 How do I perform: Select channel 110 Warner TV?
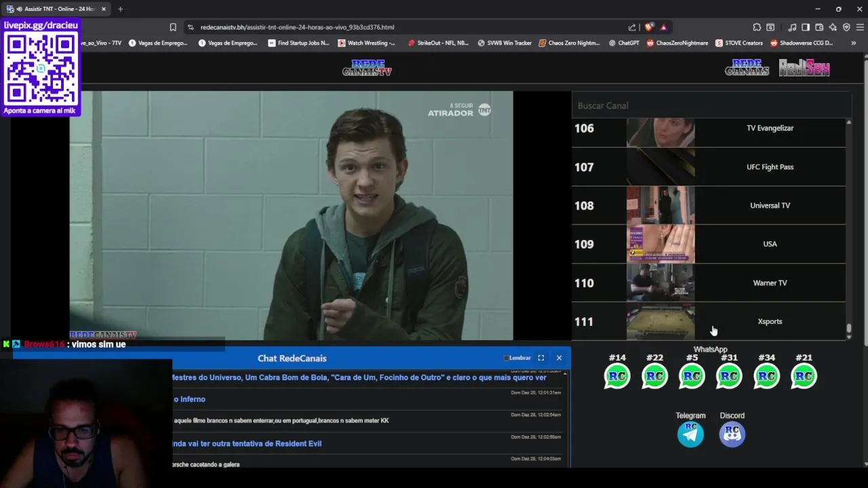point(709,283)
